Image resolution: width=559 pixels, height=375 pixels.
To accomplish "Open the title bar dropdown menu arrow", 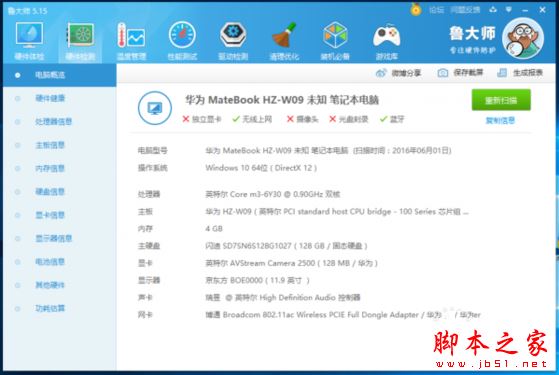I will [x=509, y=10].
